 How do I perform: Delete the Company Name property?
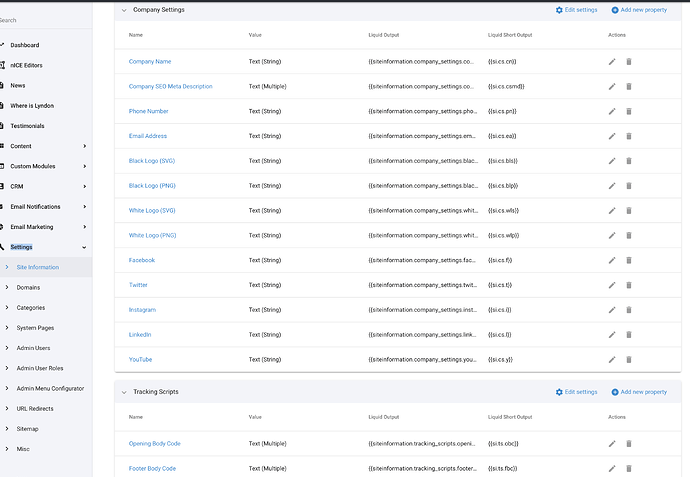(x=629, y=62)
